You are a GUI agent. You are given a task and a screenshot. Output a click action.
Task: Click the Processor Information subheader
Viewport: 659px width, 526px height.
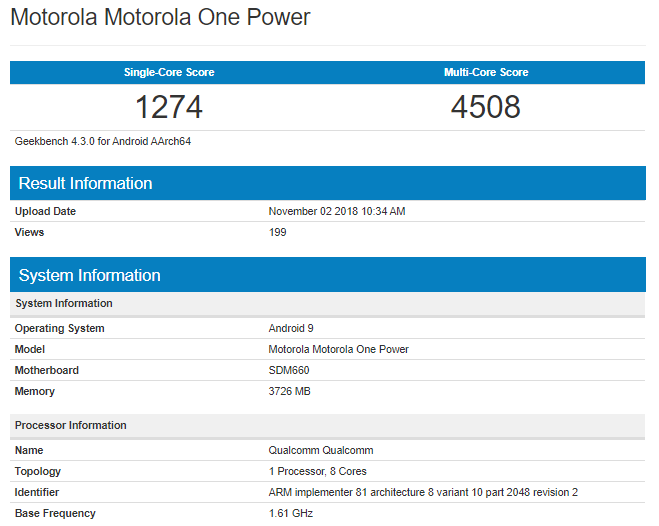coord(328,426)
